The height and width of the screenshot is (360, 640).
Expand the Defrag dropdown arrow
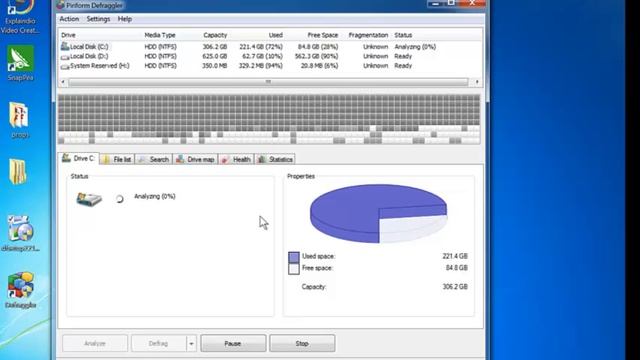[x=191, y=343]
